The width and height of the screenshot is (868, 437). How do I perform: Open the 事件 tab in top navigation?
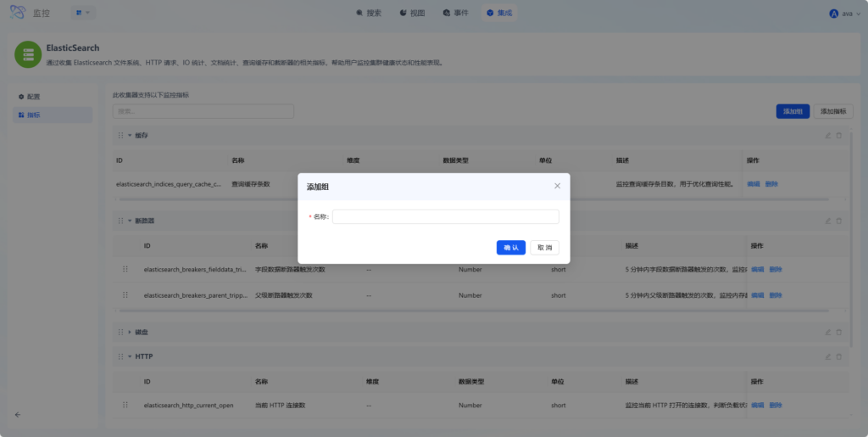455,13
